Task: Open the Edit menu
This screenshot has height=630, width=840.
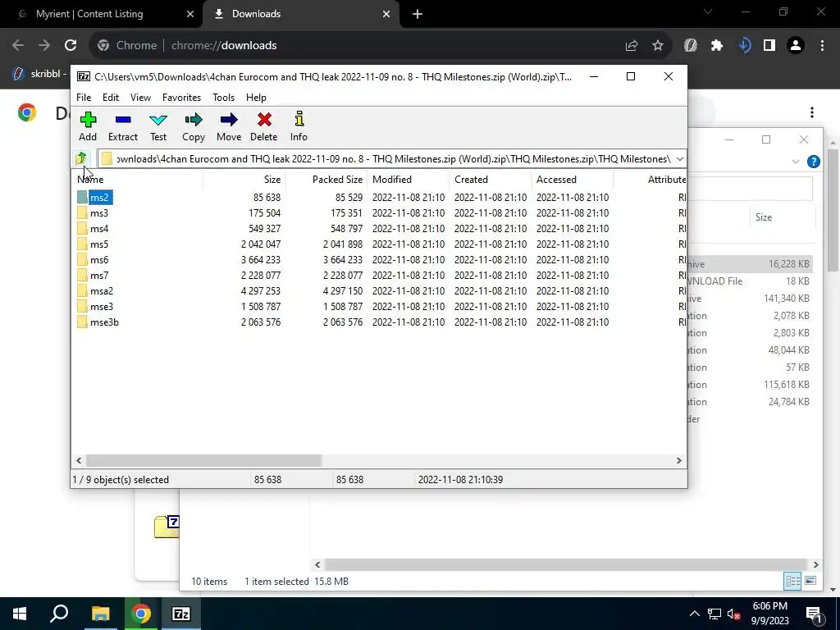Action: tap(111, 98)
